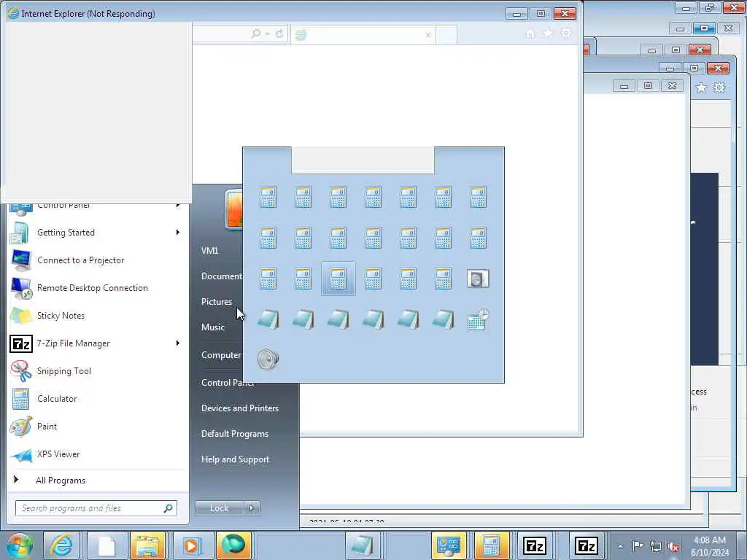Open Help and Support
The height and width of the screenshot is (560, 747).
pos(235,459)
